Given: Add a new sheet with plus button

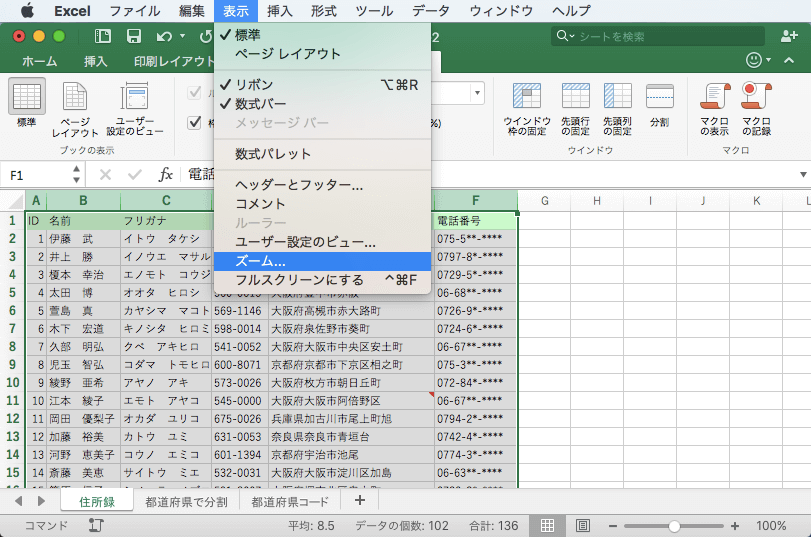Looking at the screenshot, I should pos(360,500).
